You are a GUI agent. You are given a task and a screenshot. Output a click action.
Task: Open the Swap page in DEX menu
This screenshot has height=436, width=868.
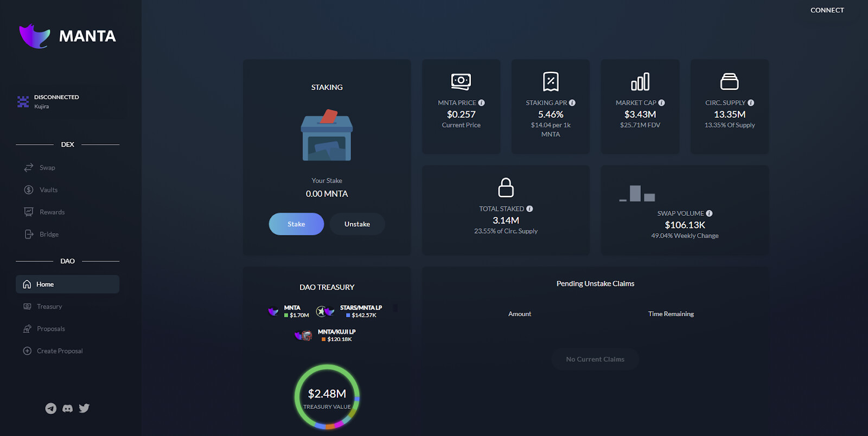pyautogui.click(x=47, y=168)
